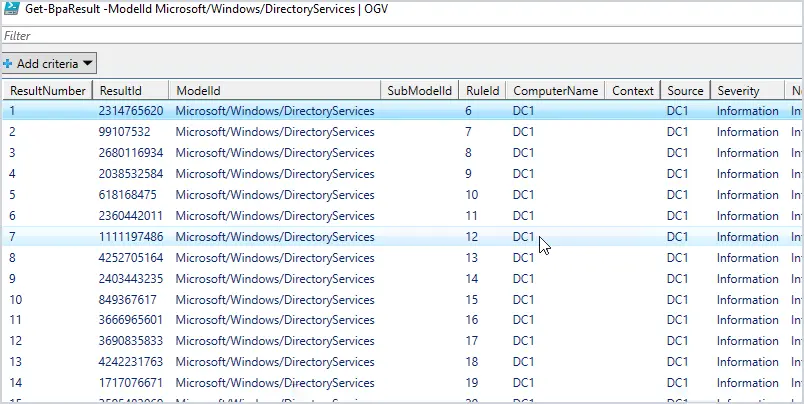Sort by the ResultNumber column header

(x=47, y=91)
